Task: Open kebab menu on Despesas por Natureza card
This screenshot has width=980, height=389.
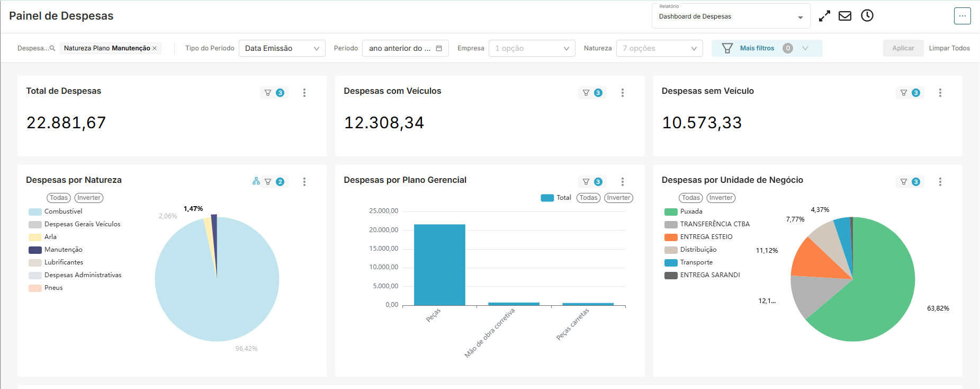Action: 304,182
